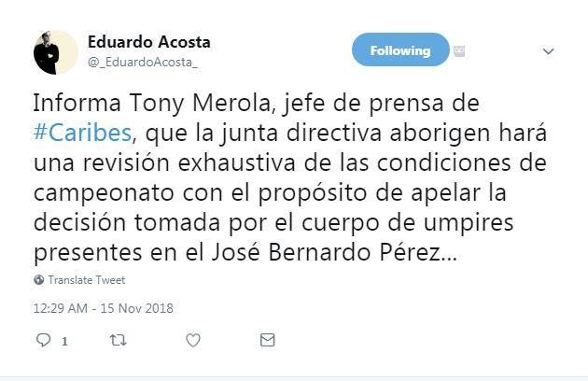Click the tweet line starting 'Informa Tony Merola'
Viewport: 588px width, 381px height.
click(257, 104)
